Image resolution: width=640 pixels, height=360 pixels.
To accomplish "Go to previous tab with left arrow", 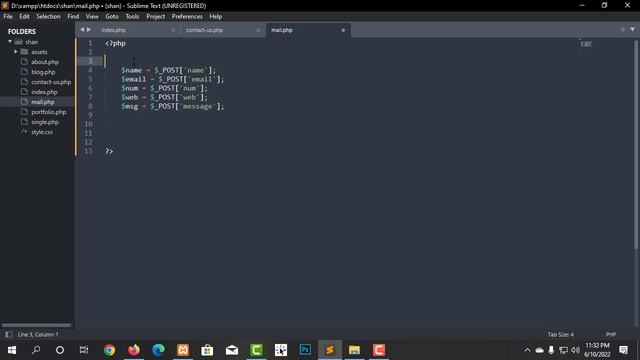I will (x=82, y=29).
